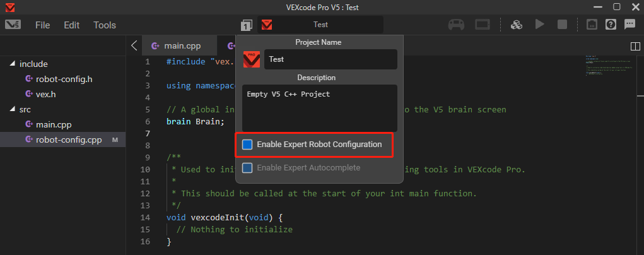The image size is (644, 255).
Task: Click the 'void vexcodeInit(void) {' line
Action: click(x=225, y=217)
